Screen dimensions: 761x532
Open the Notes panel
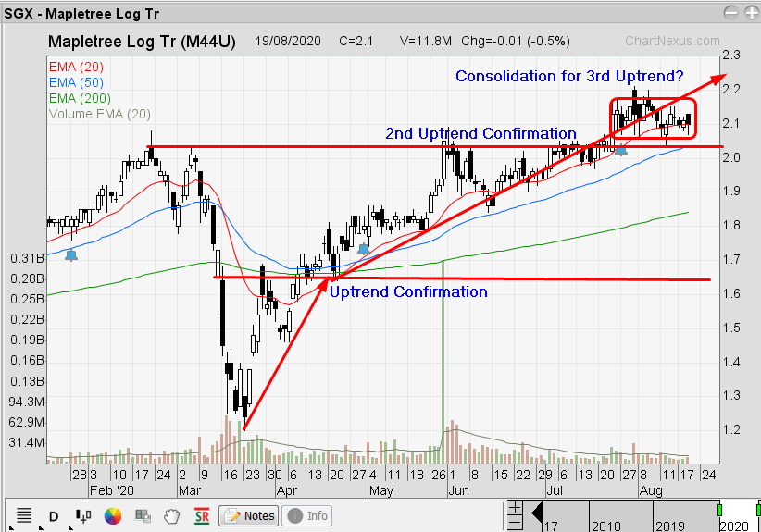[x=249, y=515]
